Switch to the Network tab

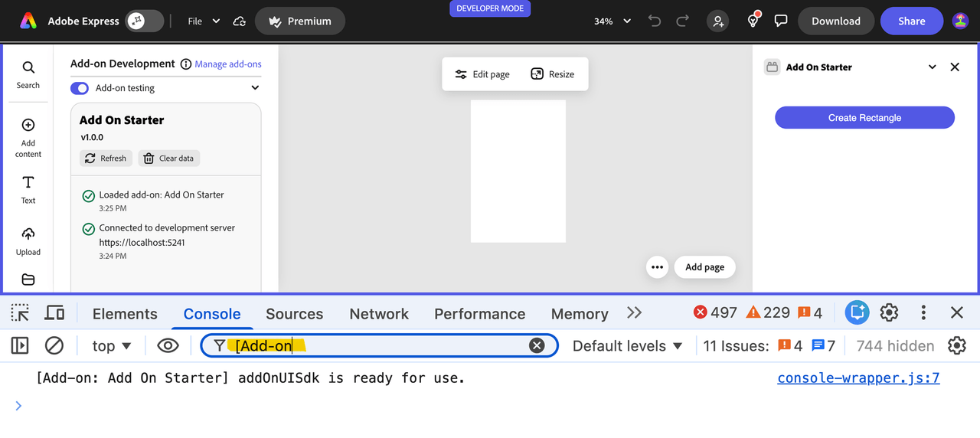pos(379,313)
